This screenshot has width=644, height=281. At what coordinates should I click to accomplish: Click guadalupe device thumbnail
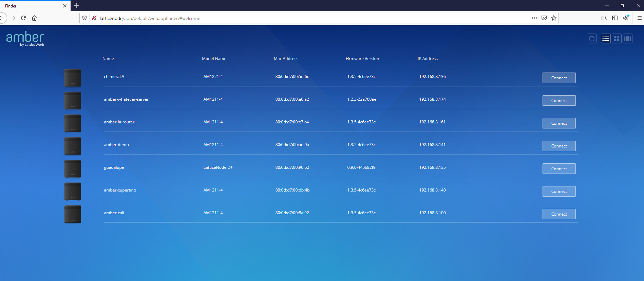pyautogui.click(x=73, y=169)
